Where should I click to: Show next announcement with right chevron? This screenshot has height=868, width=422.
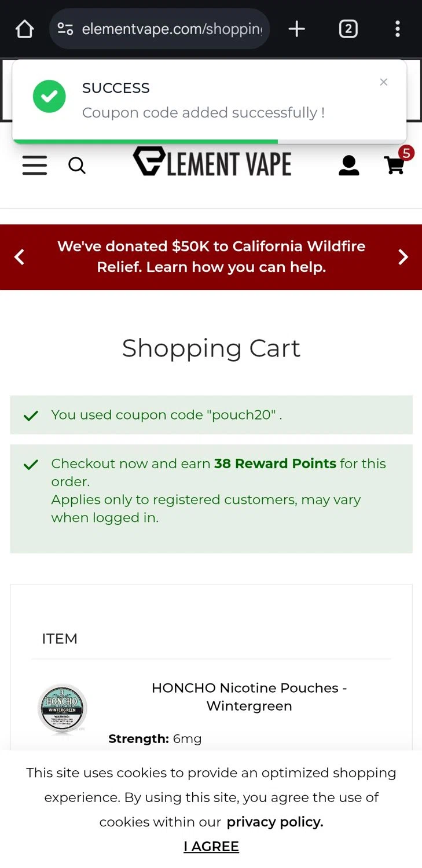(403, 257)
